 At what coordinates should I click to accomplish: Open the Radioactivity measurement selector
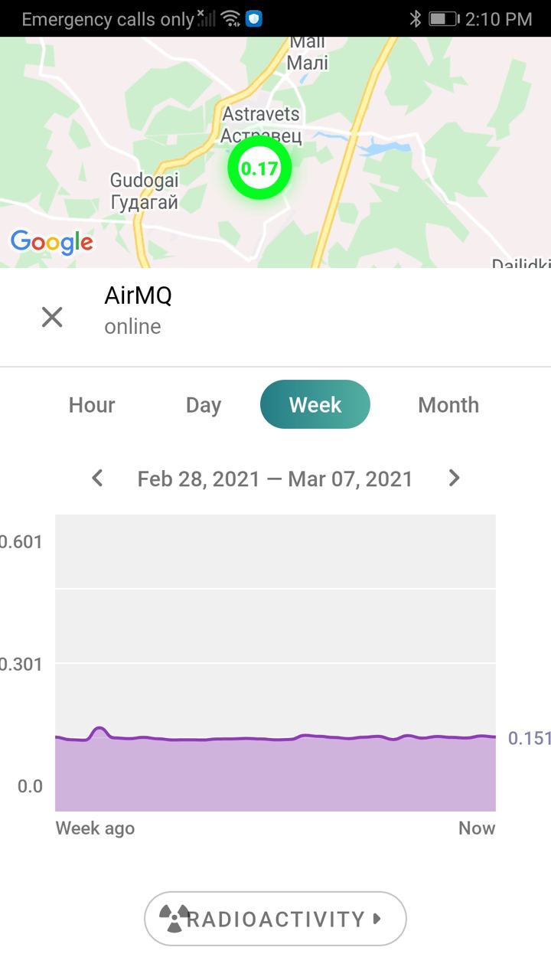(x=275, y=918)
